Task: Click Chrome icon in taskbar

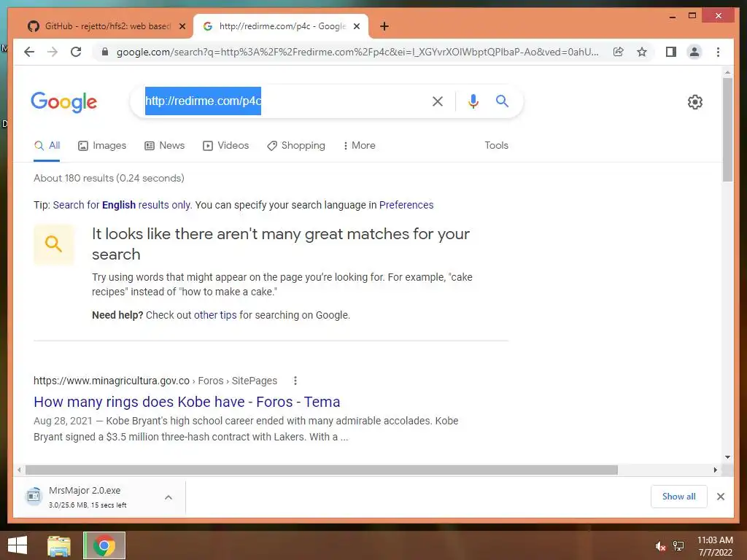Action: (x=104, y=545)
